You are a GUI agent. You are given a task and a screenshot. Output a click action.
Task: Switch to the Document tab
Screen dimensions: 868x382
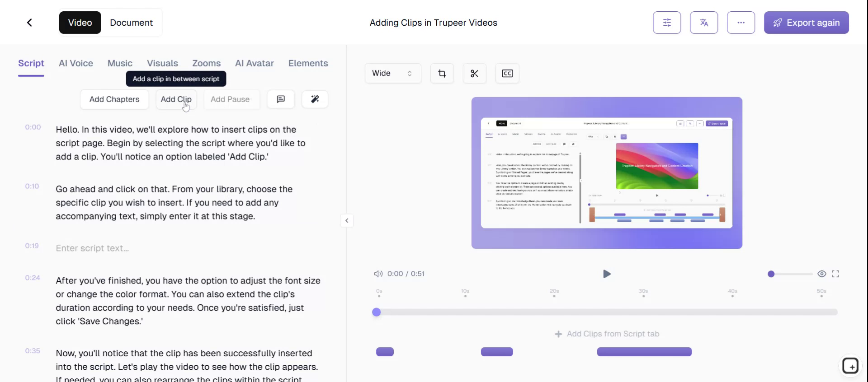[x=131, y=23]
